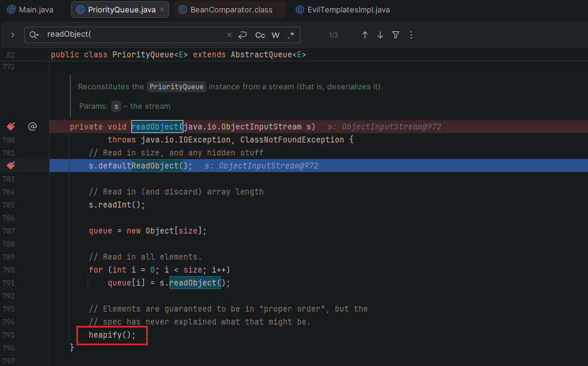Clear the search text with the X icon
Screen dimensions: 588x366
point(230,35)
